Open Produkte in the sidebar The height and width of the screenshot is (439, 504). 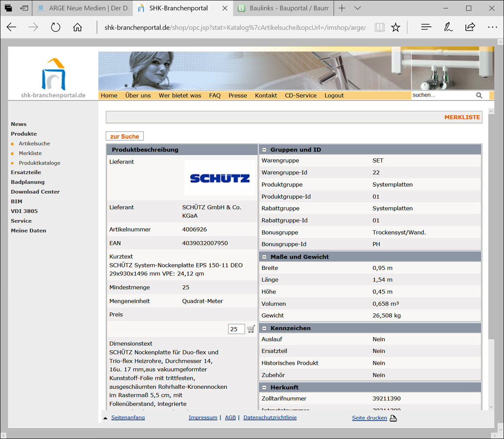click(24, 134)
